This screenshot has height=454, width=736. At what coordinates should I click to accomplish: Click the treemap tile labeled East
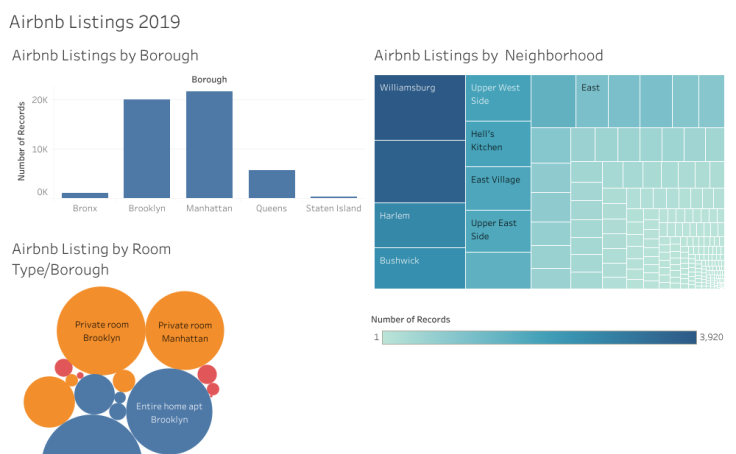click(591, 100)
